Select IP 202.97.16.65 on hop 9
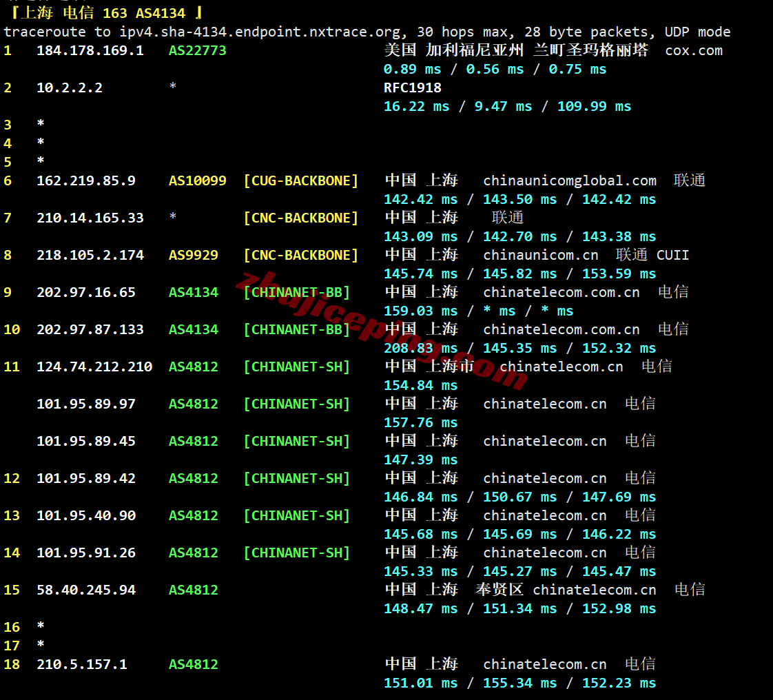The height and width of the screenshot is (700, 773). coord(86,293)
